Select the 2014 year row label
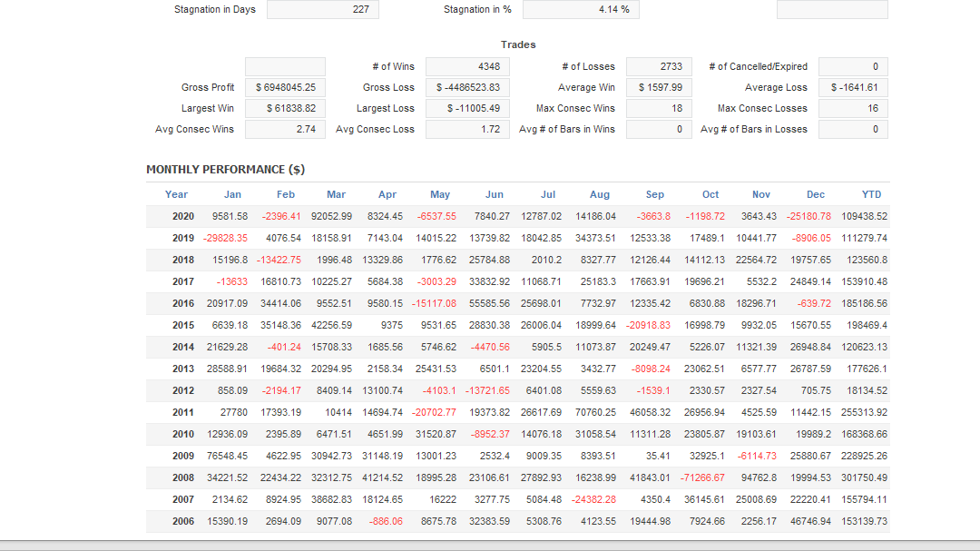This screenshot has width=980, height=551. (183, 347)
